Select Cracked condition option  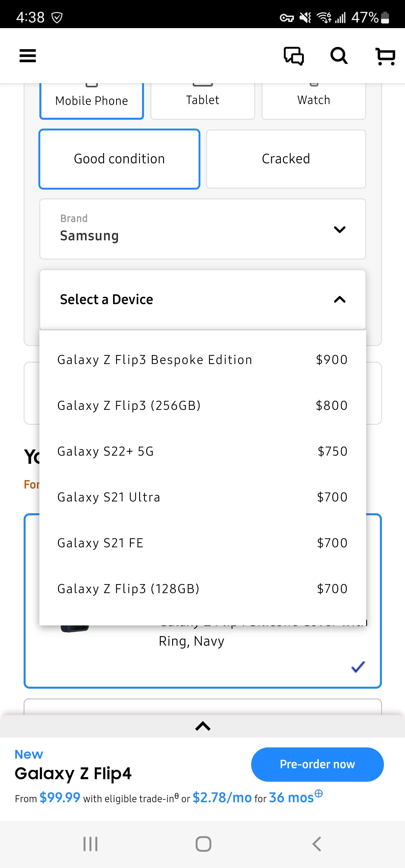click(x=286, y=159)
